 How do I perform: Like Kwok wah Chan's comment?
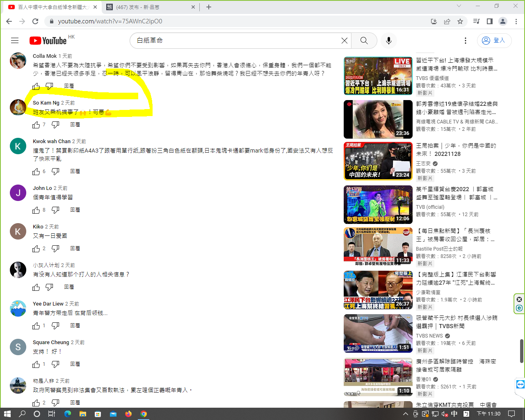click(x=36, y=171)
